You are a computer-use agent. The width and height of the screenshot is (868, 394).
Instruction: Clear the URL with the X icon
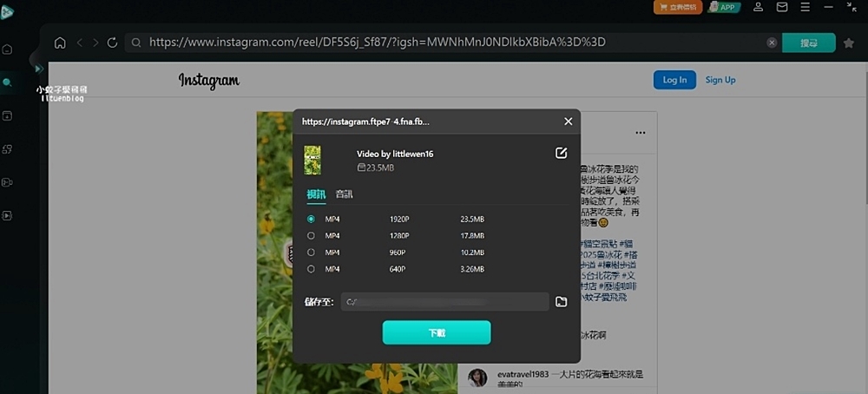(772, 43)
